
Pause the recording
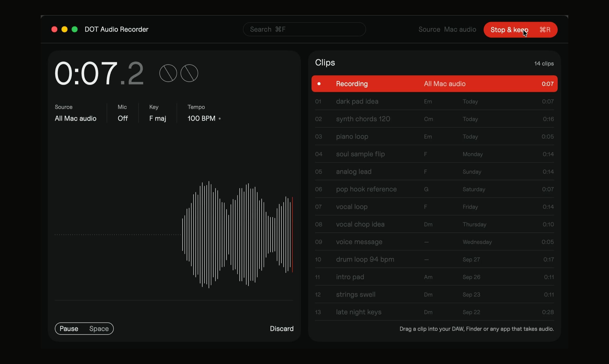pos(84,328)
